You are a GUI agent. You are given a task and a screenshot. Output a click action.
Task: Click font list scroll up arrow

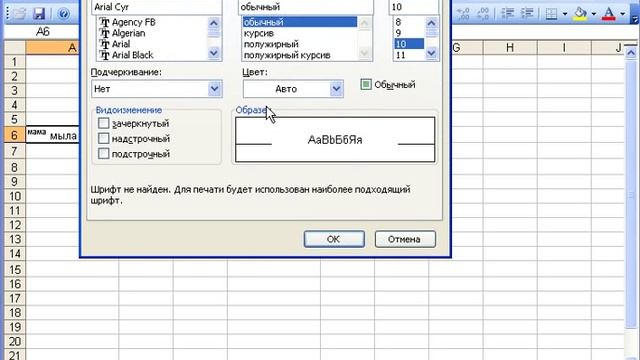[x=213, y=23]
